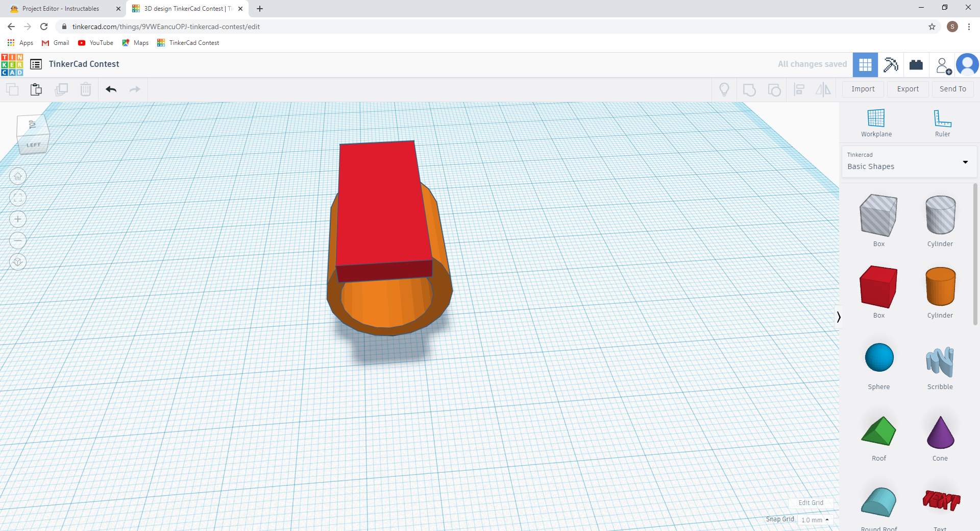
Task: Undo the last action
Action: coord(111,90)
